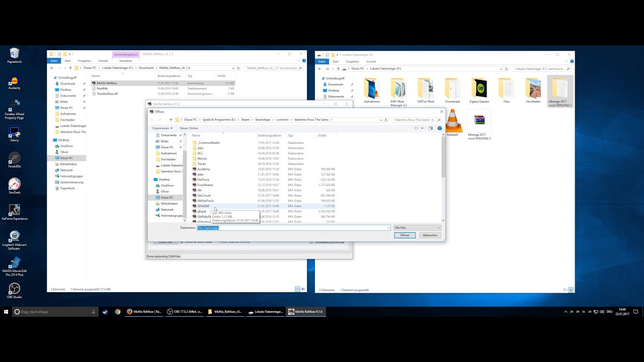
Task: Click the Öffnen button
Action: (x=405, y=235)
